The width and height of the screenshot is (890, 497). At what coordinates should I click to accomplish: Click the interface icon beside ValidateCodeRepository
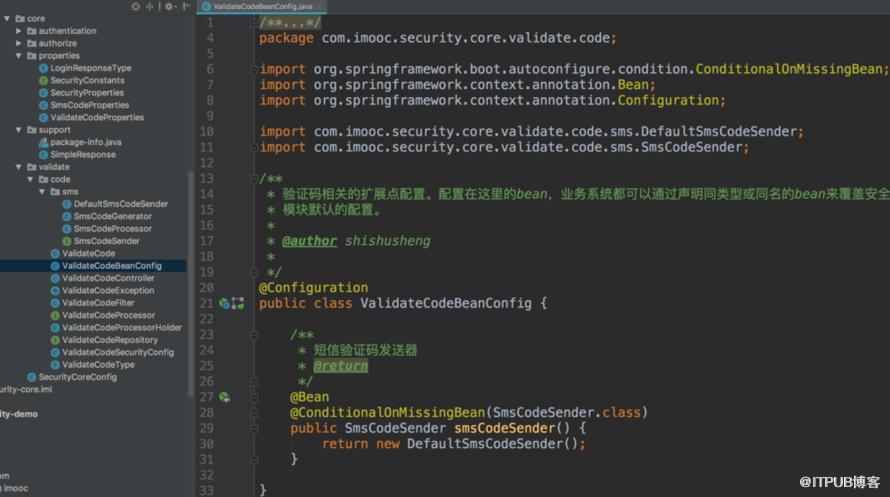coord(55,340)
